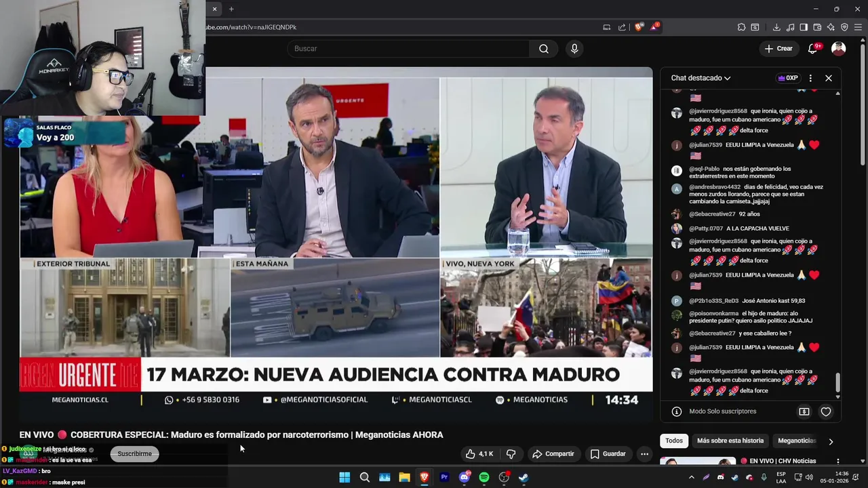Open more video actions ellipsis
This screenshot has height=488, width=868.
(645, 453)
